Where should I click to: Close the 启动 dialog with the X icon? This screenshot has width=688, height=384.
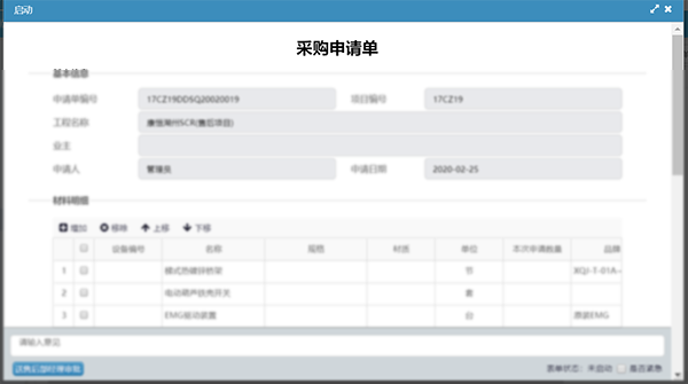(x=668, y=9)
